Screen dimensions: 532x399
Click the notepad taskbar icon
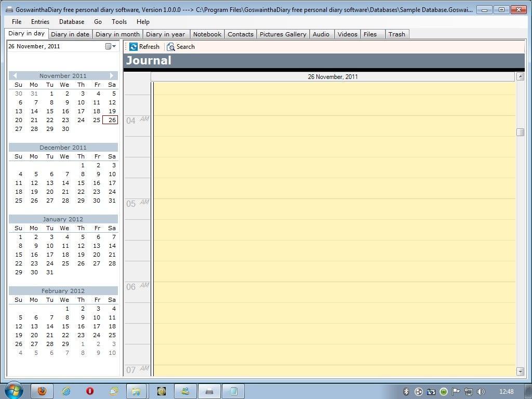tap(233, 391)
